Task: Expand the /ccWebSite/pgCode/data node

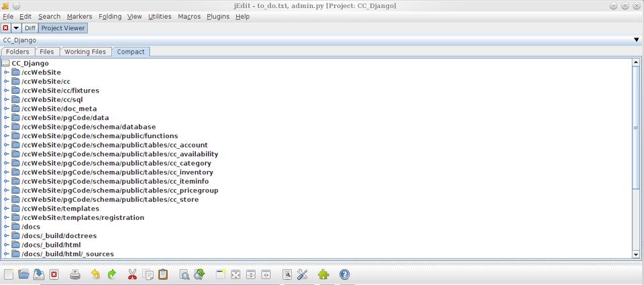Action: (x=6, y=118)
